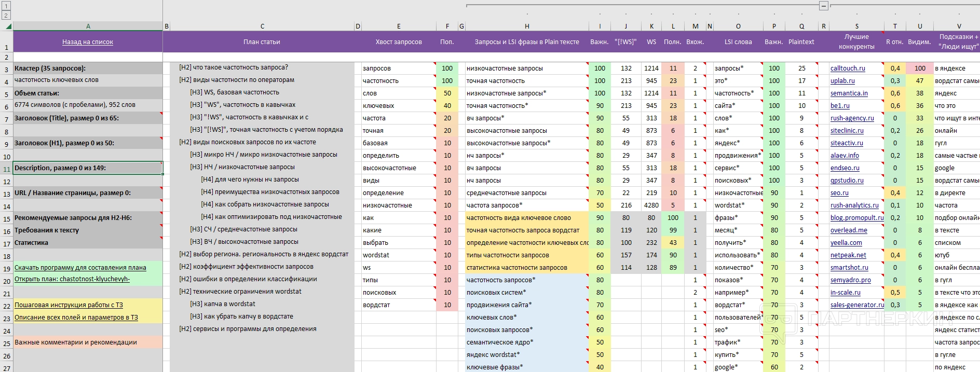Select 'Важные комментарии и рекомендации' orange cell
The width and height of the screenshot is (980, 372).
pos(87,342)
